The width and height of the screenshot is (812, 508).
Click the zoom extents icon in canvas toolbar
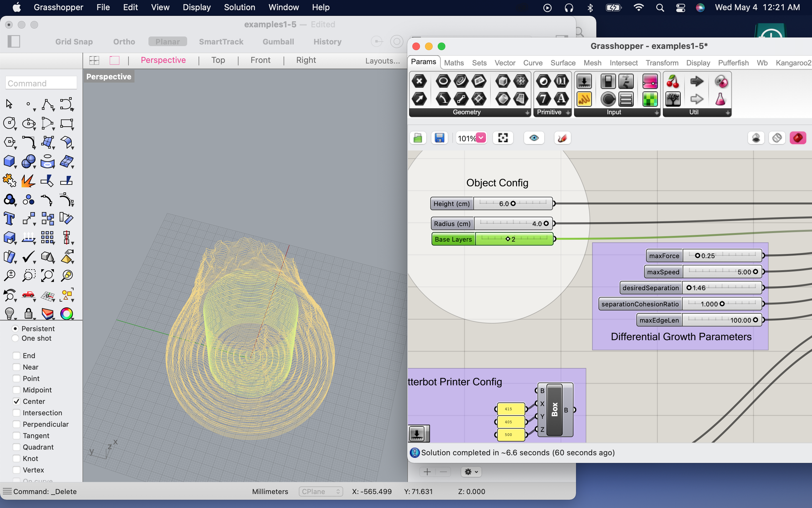[x=503, y=138]
